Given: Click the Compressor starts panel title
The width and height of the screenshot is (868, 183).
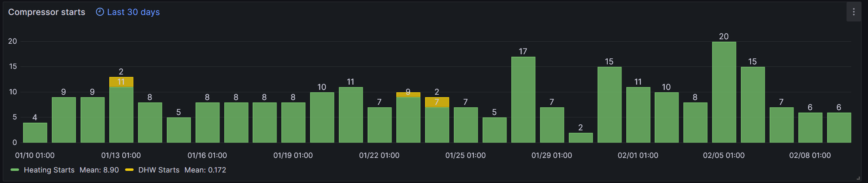Looking at the screenshot, I should point(47,12).
